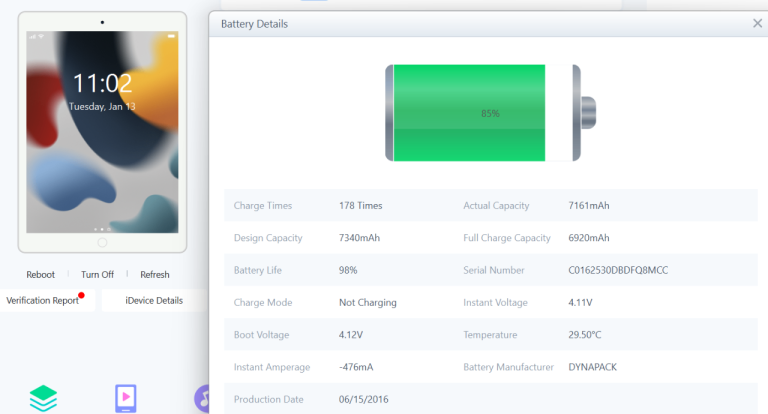The image size is (768, 414).
Task: Select the 98% Battery Life value
Action: 348,270
